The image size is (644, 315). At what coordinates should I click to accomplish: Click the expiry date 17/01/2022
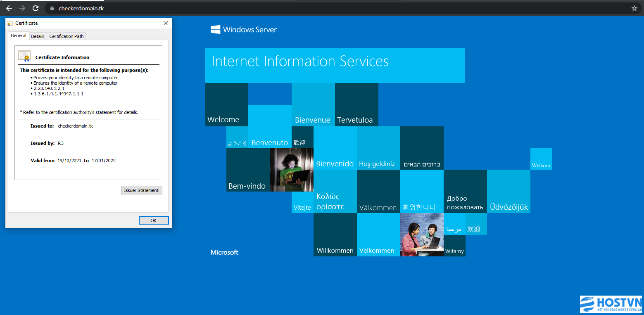(104, 161)
